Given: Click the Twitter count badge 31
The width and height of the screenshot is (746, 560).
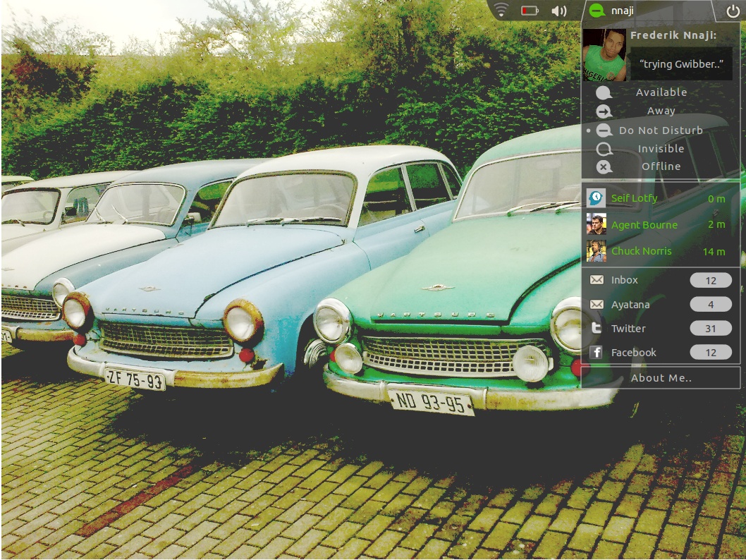Looking at the screenshot, I should 710,329.
